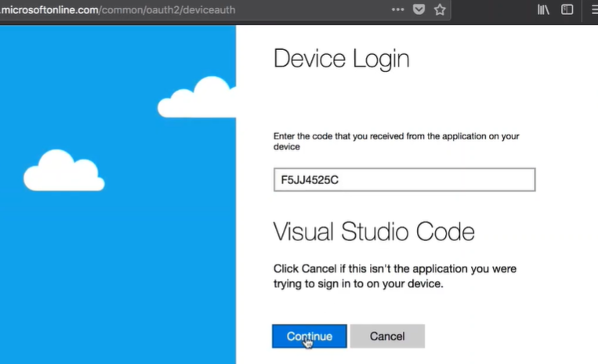Bookmark this page with the star
598x364 pixels.
[x=440, y=10]
